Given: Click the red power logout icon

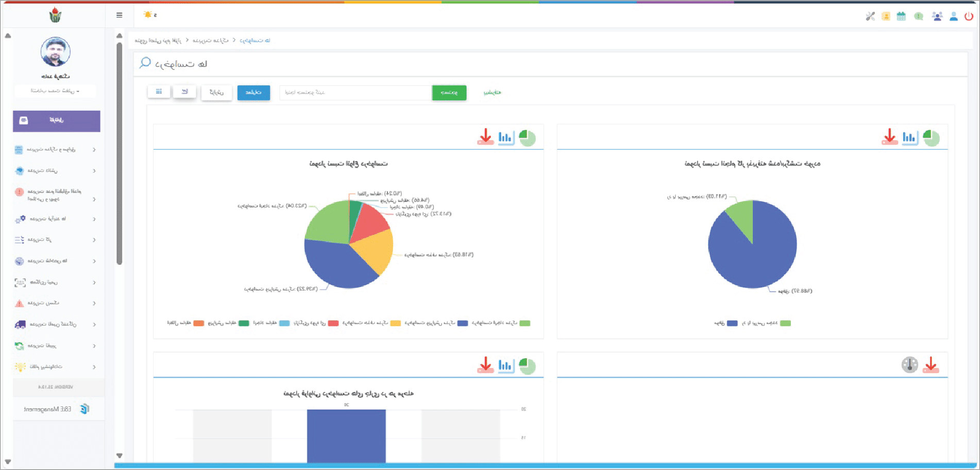Looking at the screenshot, I should 969,16.
